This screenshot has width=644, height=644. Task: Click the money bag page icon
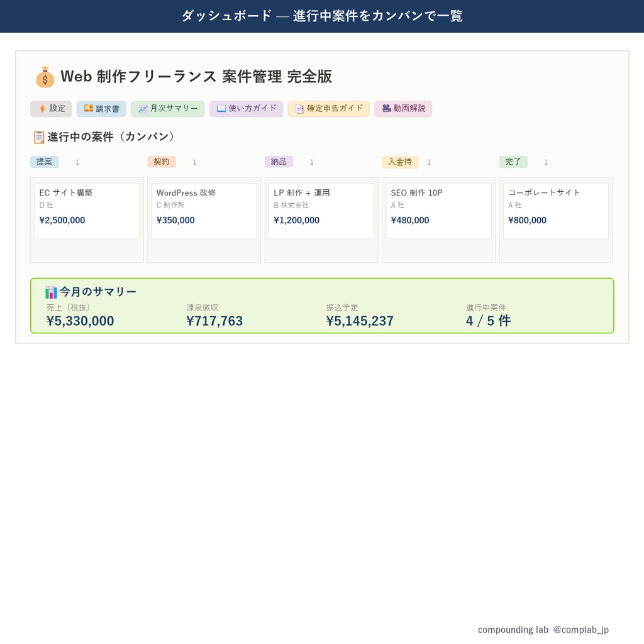pos(45,77)
